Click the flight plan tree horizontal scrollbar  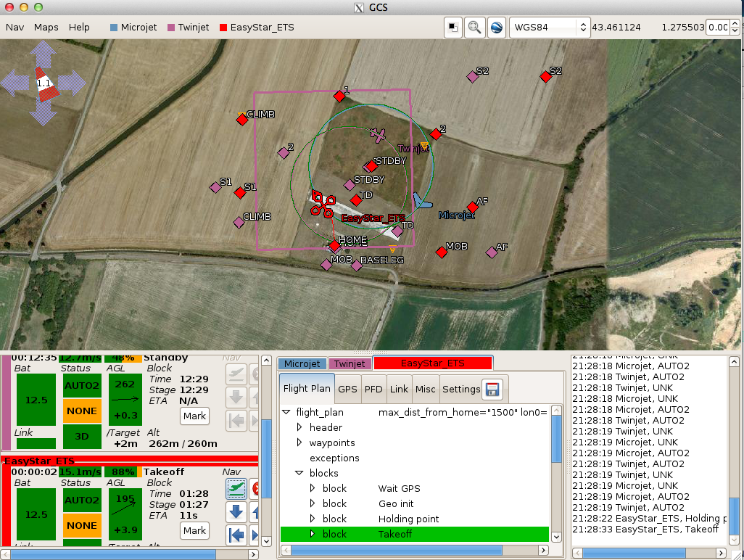[x=396, y=550]
